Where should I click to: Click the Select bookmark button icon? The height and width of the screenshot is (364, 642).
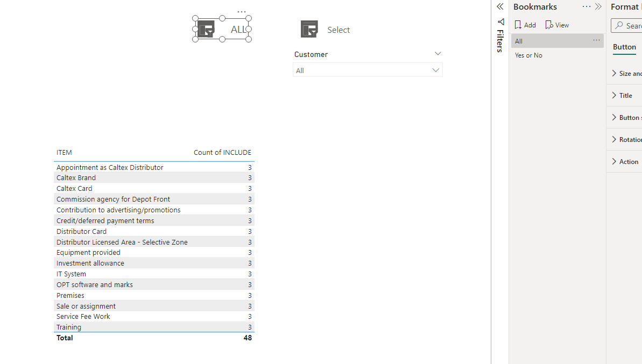[309, 29]
